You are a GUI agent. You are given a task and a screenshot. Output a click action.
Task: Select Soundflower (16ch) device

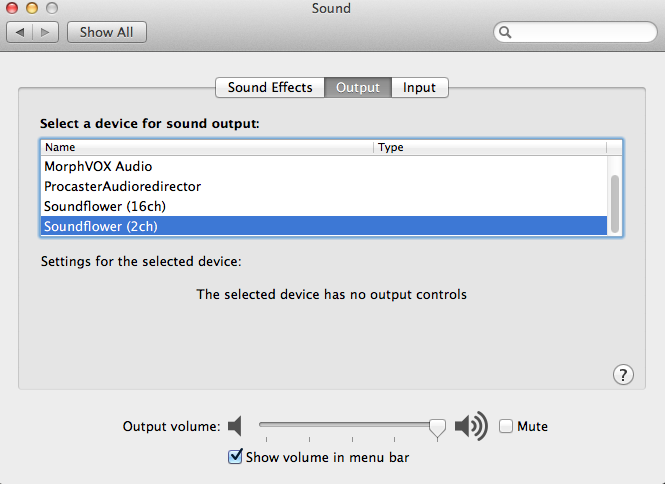(104, 206)
